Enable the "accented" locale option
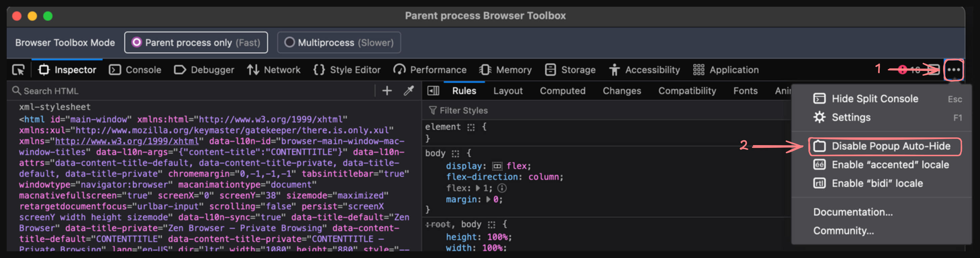 [882, 165]
